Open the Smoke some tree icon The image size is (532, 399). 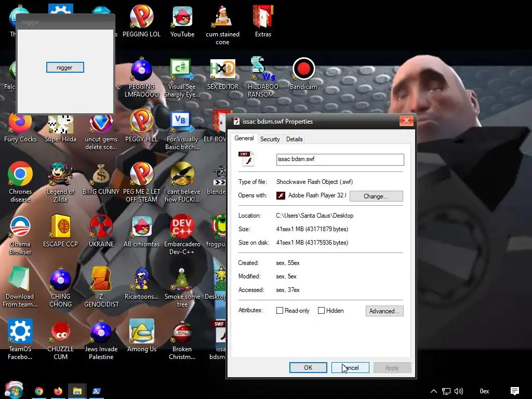pos(182,287)
